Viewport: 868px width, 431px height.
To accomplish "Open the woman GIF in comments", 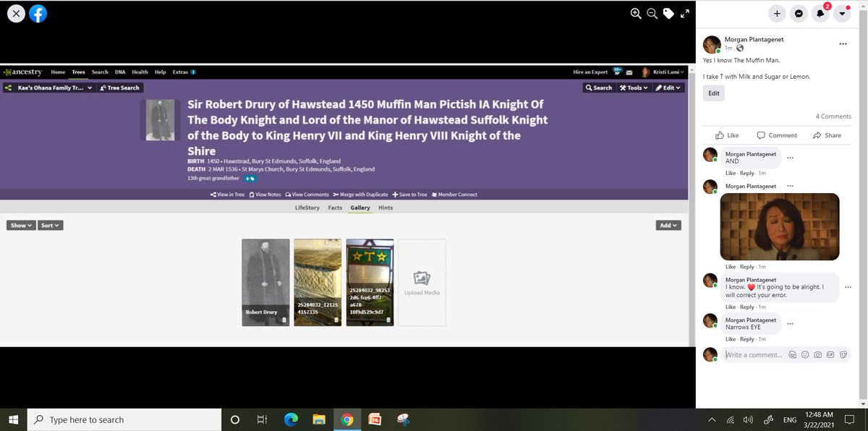I will point(780,226).
